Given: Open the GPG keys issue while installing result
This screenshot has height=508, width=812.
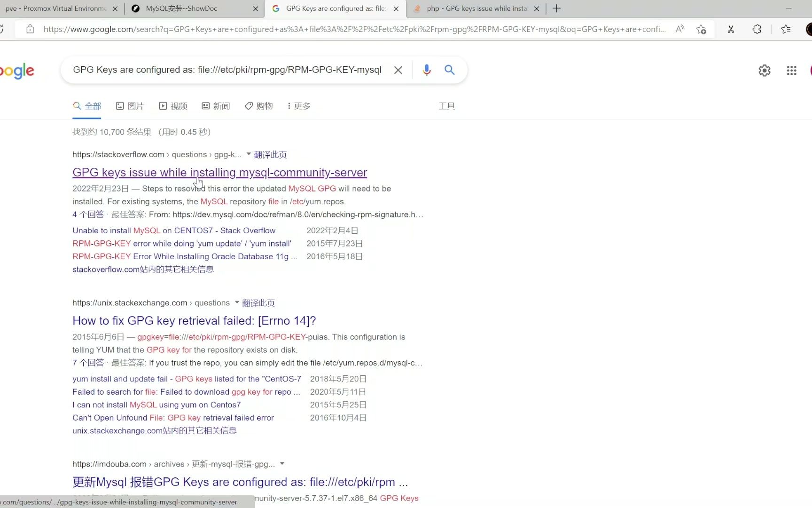Looking at the screenshot, I should coord(219,172).
